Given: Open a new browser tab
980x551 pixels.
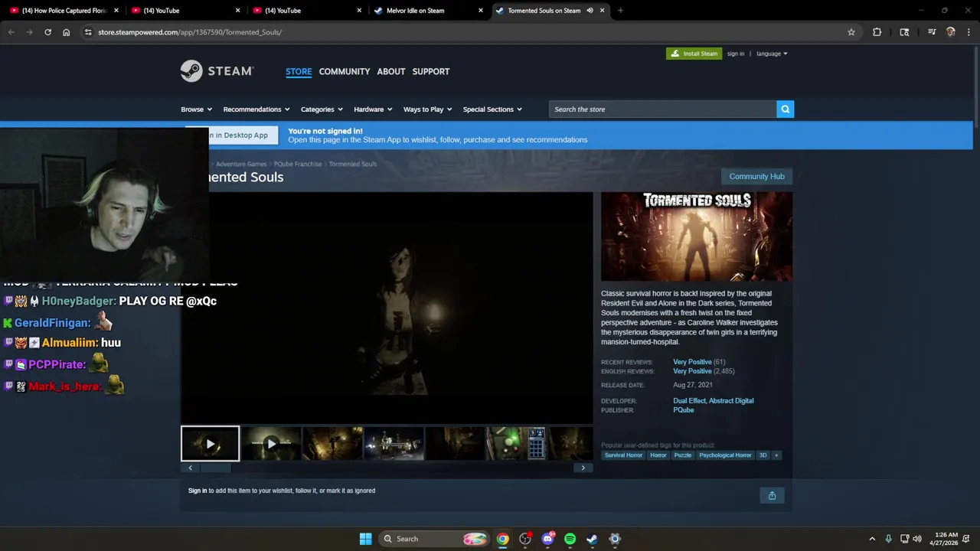Looking at the screenshot, I should pyautogui.click(x=620, y=11).
